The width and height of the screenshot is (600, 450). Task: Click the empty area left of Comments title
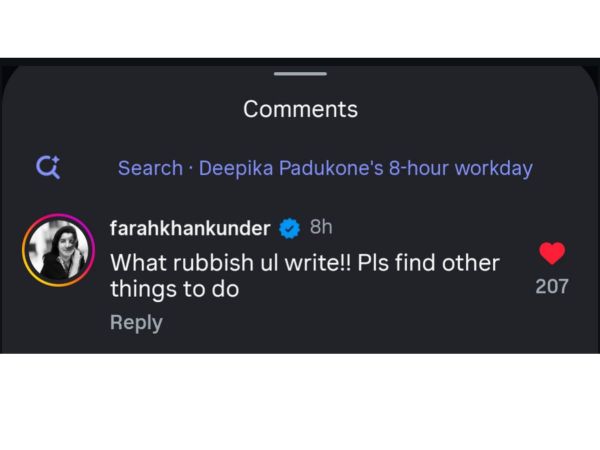coord(120,109)
